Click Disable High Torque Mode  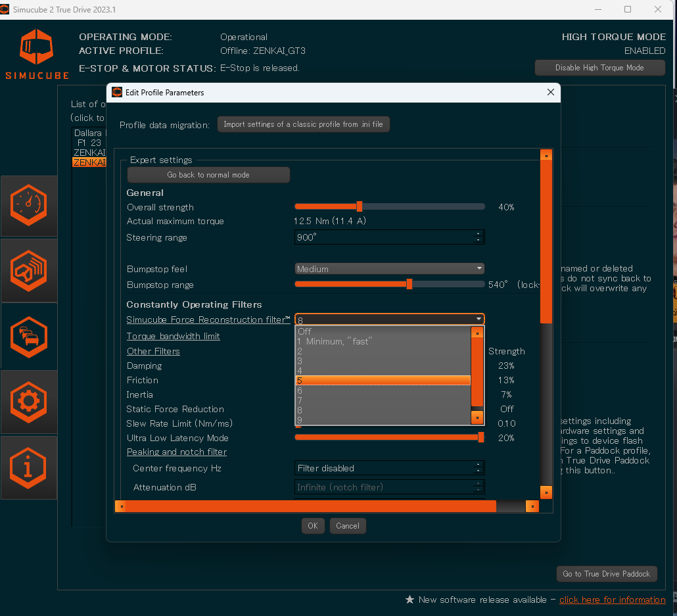click(x=599, y=68)
